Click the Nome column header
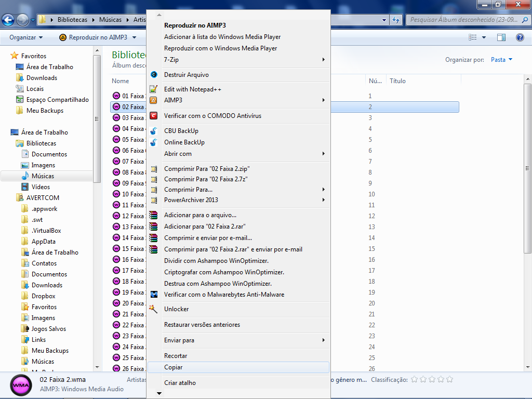 click(121, 81)
